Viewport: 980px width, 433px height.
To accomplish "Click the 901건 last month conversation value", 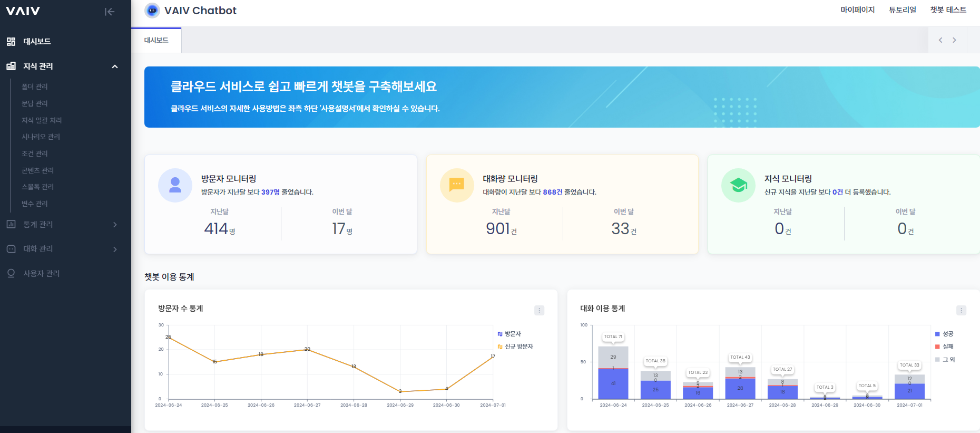I will 501,229.
